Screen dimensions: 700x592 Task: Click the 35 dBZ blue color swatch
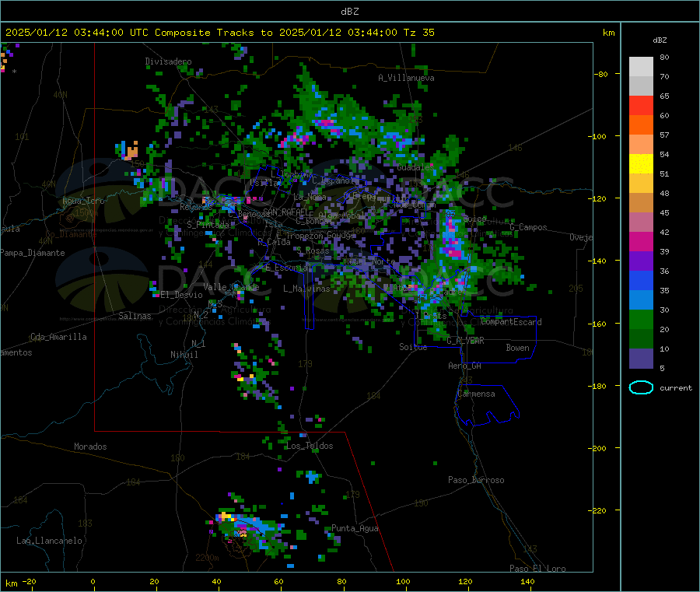click(641, 280)
